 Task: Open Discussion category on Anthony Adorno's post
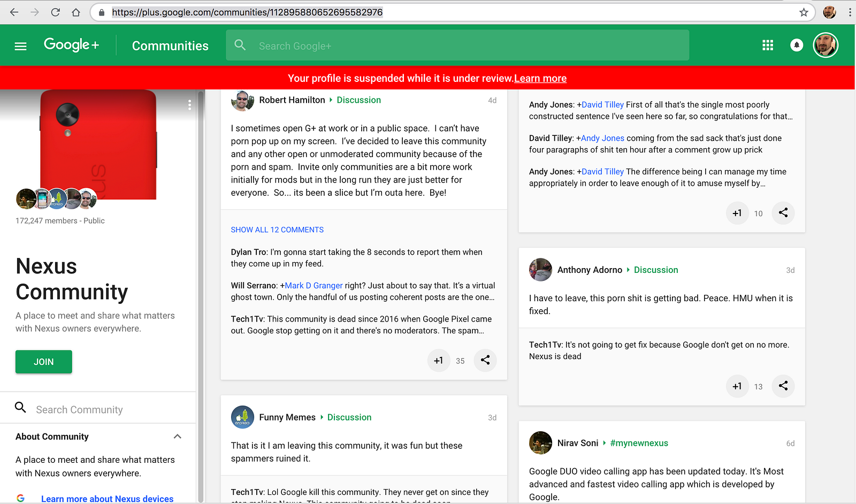point(656,270)
